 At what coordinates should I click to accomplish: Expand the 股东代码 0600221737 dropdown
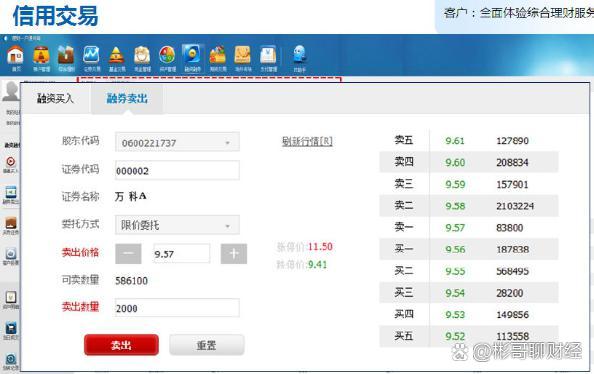coord(177,142)
